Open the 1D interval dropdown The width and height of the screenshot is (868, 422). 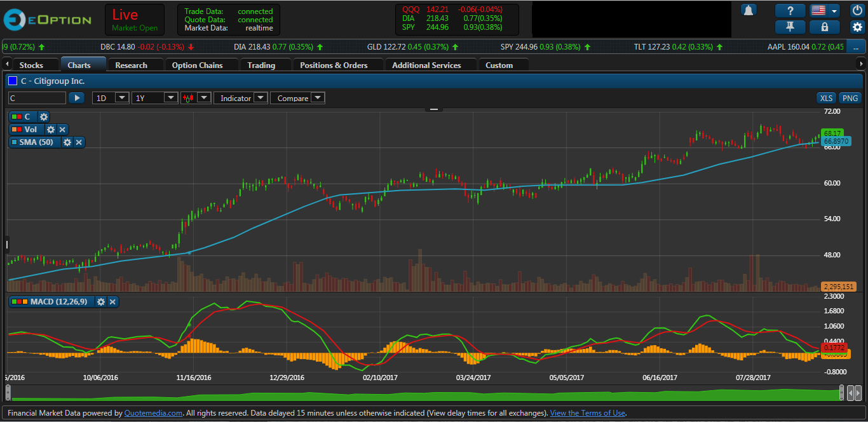[111, 98]
